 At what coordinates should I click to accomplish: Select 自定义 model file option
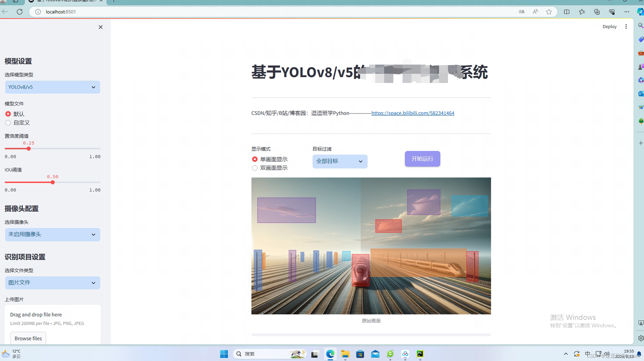tap(8, 123)
